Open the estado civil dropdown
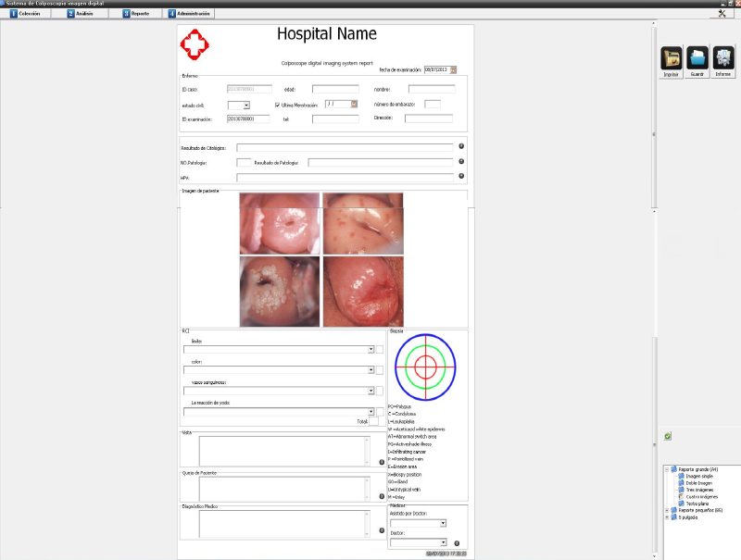Screen dimensions: 741x560 coord(245,105)
